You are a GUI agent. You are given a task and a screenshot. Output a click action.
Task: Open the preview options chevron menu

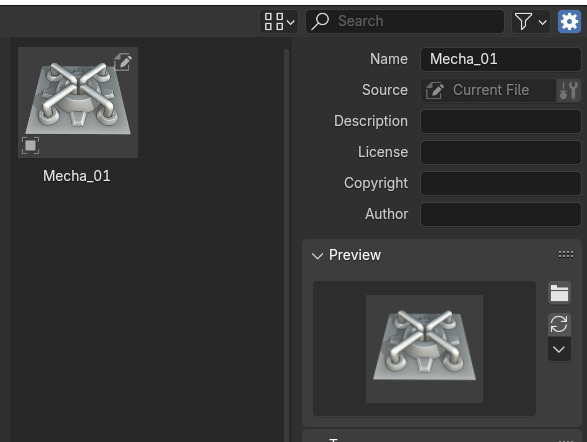point(559,350)
